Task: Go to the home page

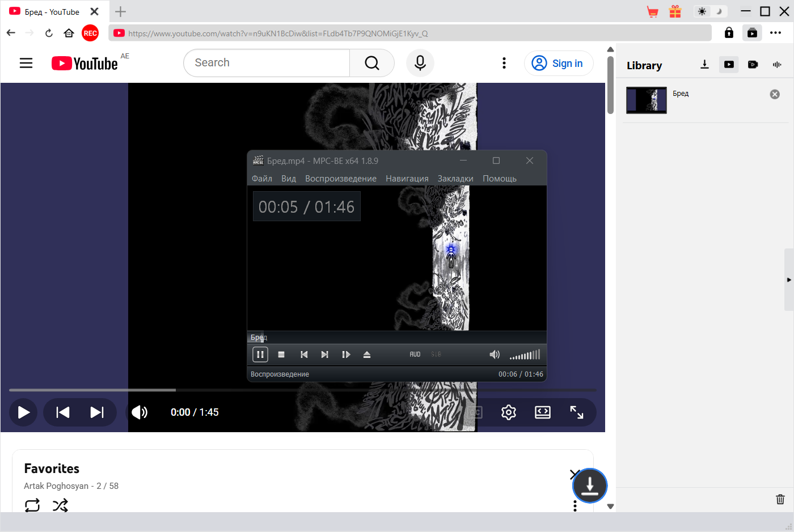Action: 69,33
